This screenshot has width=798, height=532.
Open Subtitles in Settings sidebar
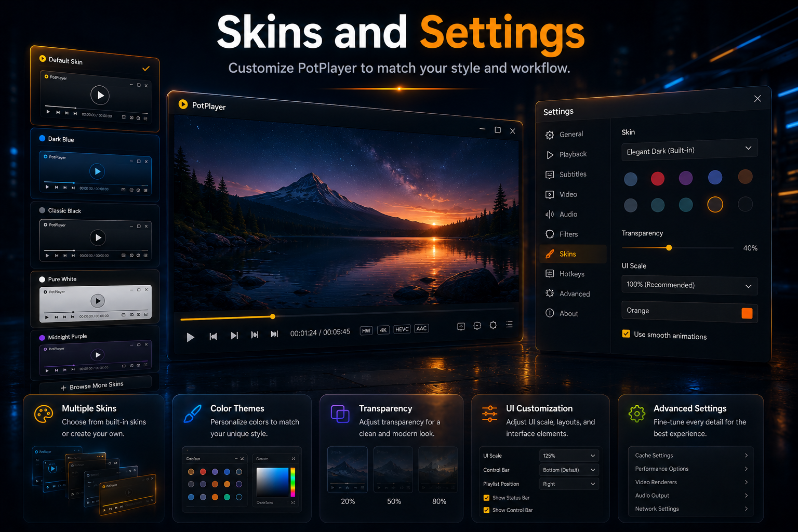573,175
